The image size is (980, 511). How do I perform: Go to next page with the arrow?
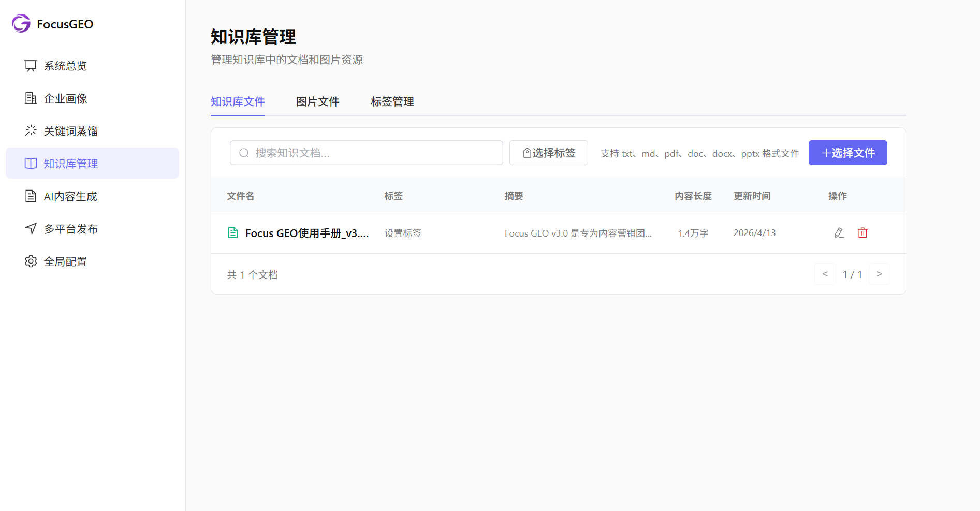pos(879,274)
